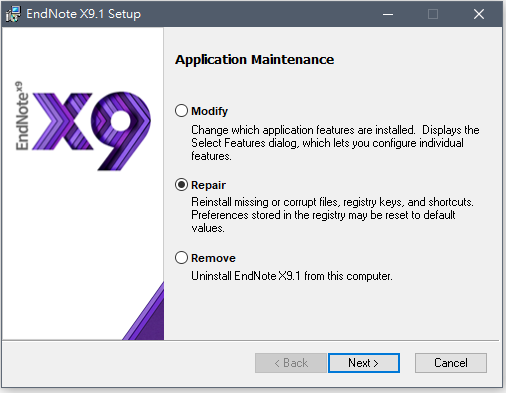Click the Uninstall EndNote X9.1 description text

pos(292,276)
